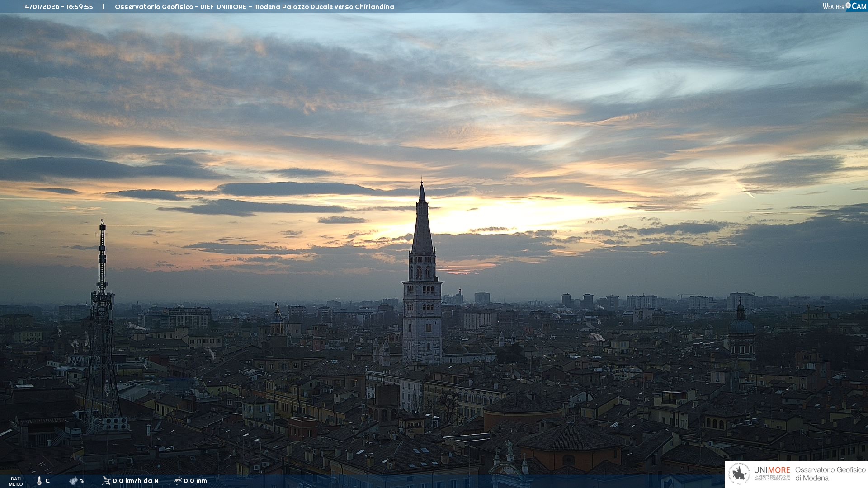Click the blue CAM badge in the corner

[x=859, y=6]
